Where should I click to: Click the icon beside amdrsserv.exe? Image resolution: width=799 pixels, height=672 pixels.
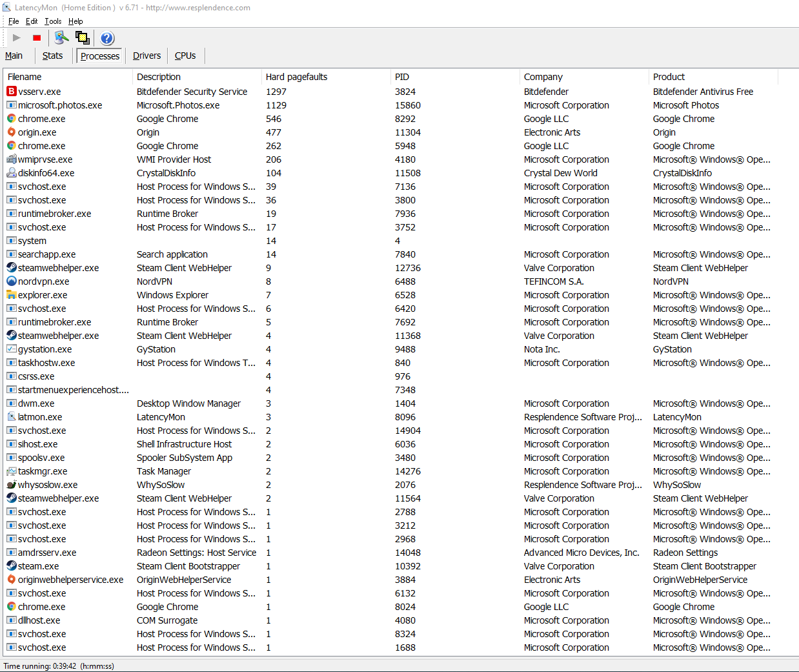(x=12, y=553)
